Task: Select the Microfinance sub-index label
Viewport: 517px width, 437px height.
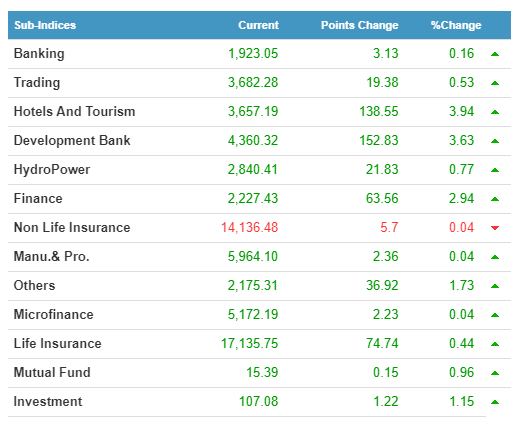Action: click(54, 314)
